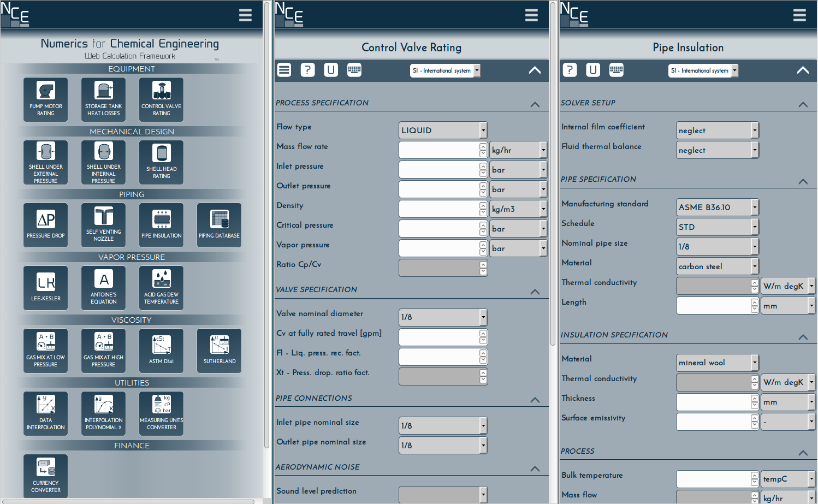
Task: Select the ASTM D341 viscosity tool
Action: pyautogui.click(x=161, y=350)
